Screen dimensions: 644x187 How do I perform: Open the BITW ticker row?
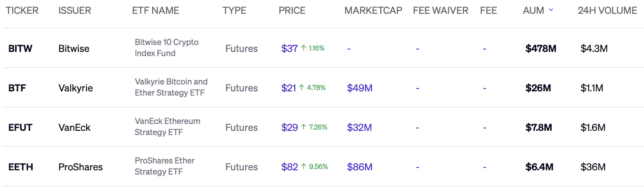point(20,49)
